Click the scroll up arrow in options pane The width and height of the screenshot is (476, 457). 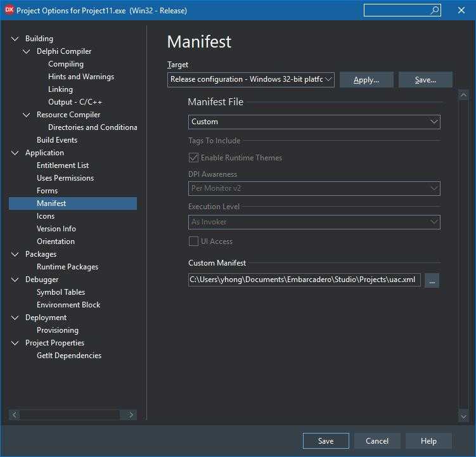tap(463, 95)
